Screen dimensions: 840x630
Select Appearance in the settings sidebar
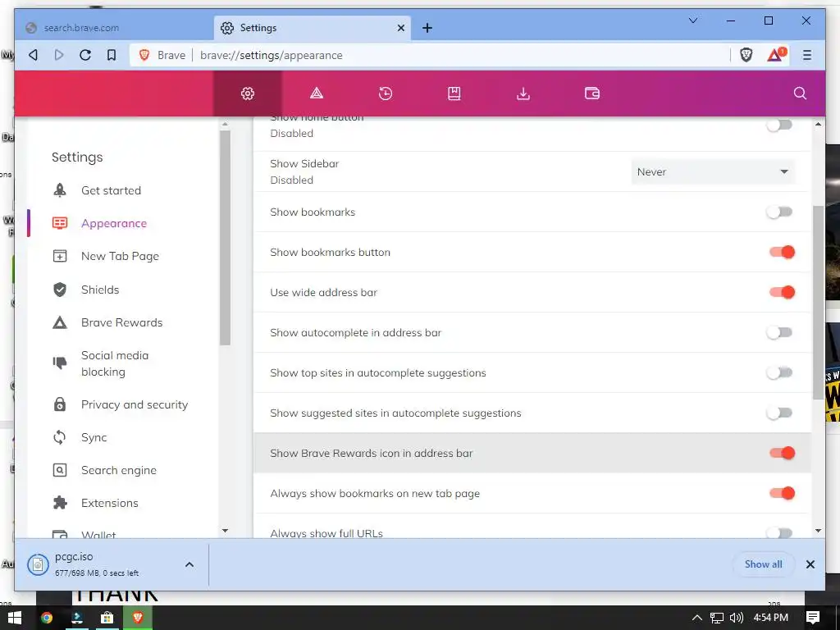click(113, 223)
